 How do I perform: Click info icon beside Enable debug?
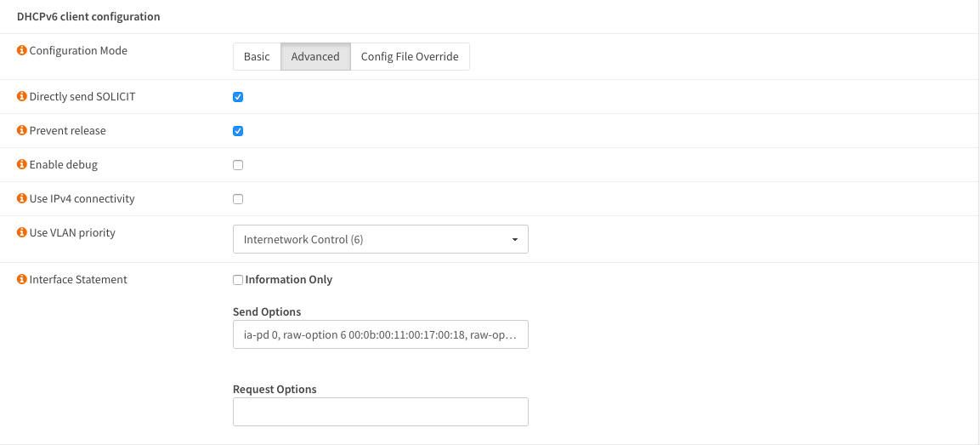coord(22,165)
